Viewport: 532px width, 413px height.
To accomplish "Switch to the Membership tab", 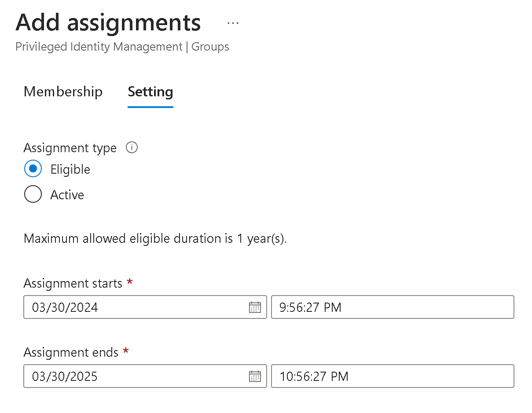I will tap(63, 91).
